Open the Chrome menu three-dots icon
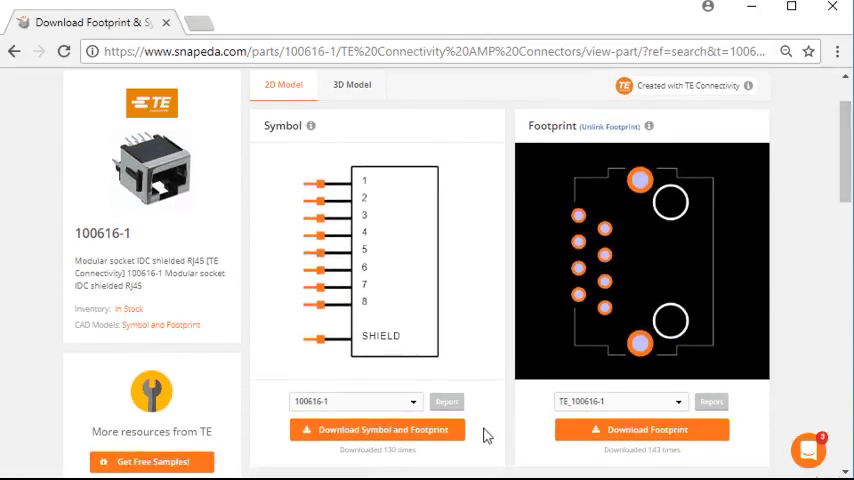 [x=836, y=51]
